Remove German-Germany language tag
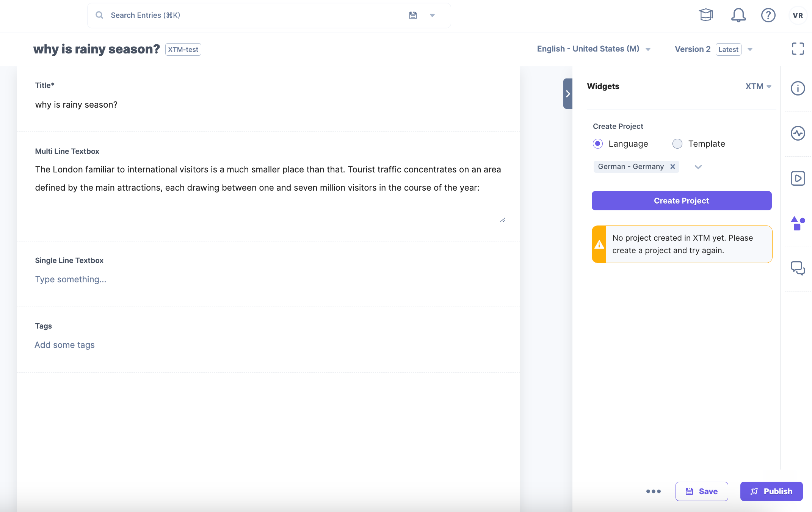Screen dimensions: 812x512 [672, 166]
